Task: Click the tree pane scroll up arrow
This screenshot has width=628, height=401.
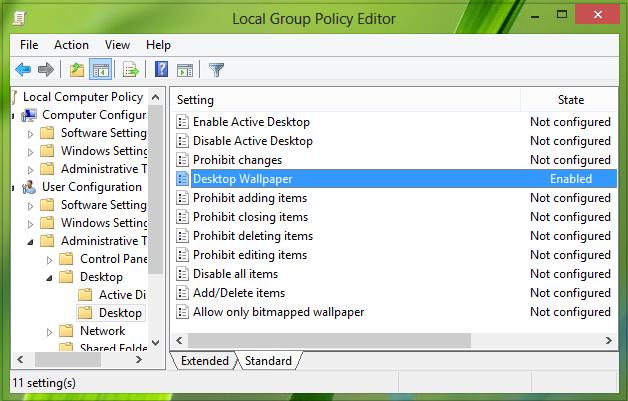Action: 156,96
